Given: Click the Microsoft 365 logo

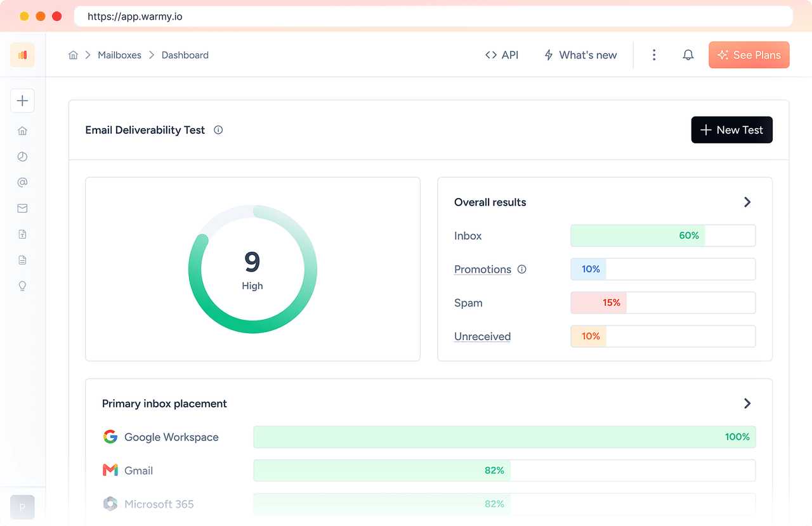Looking at the screenshot, I should point(110,504).
